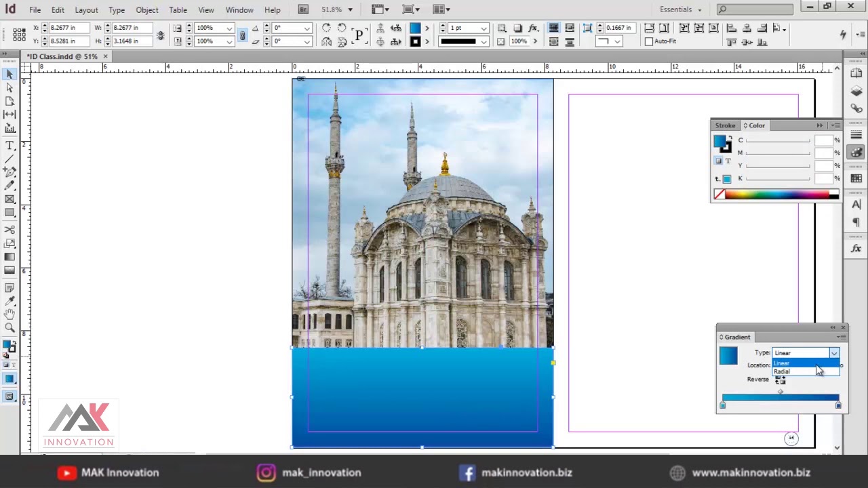Screen dimensions: 868x488
Task: Click the Reverse gradient icon
Action: pos(780,380)
